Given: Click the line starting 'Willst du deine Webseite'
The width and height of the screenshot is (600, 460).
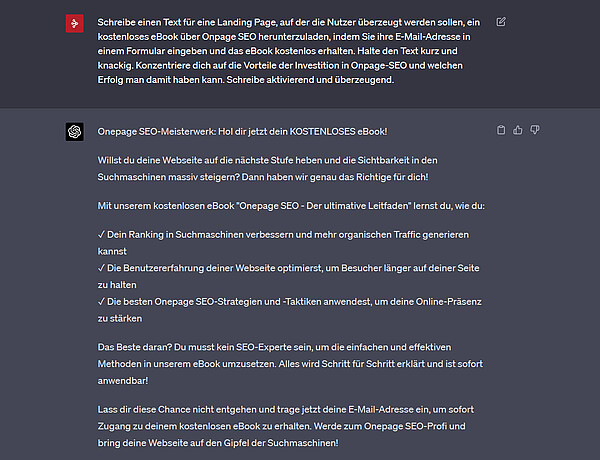Looking at the screenshot, I should [x=267, y=160].
